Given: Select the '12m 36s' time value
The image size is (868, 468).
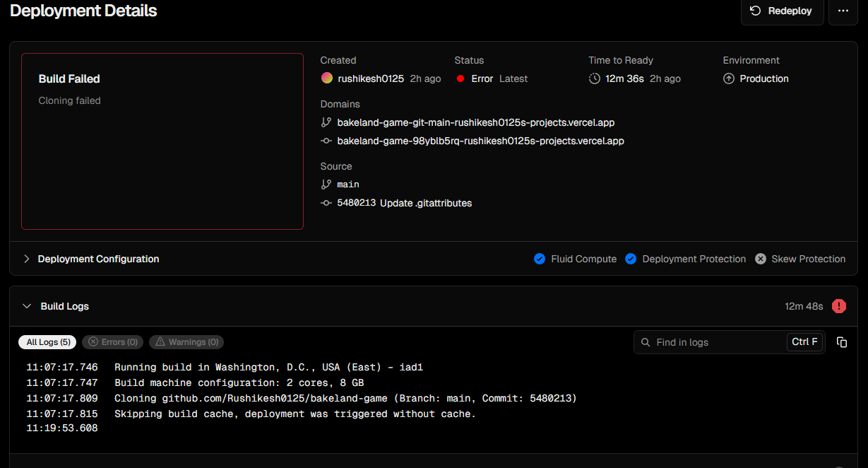Looking at the screenshot, I should tap(624, 78).
